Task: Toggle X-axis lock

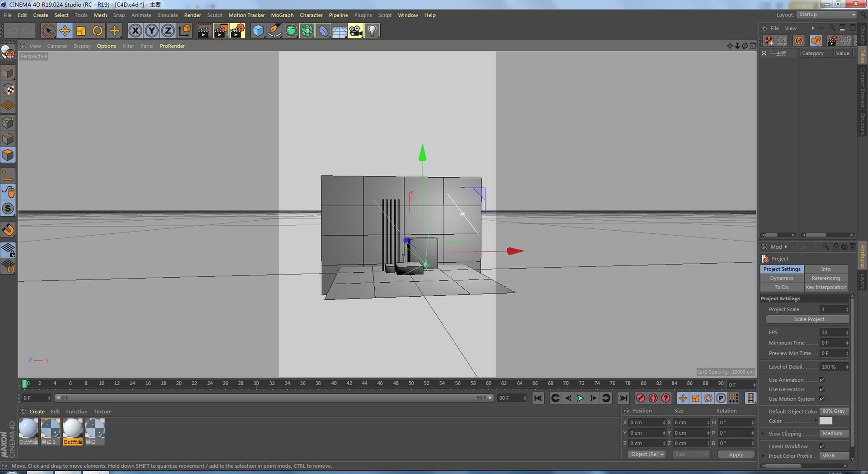Action: 135,31
